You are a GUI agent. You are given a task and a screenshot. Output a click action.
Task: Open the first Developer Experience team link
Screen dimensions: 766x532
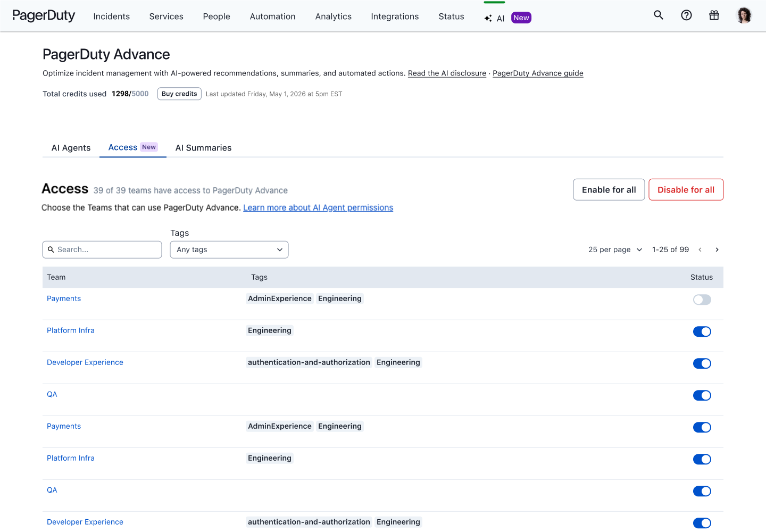coord(85,362)
